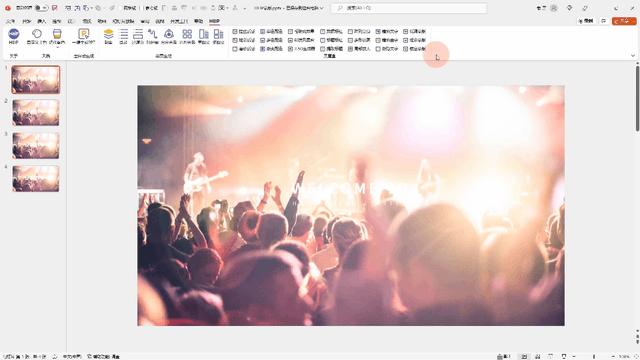The height and width of the screenshot is (360, 640).
Task: Open the tab just left of the active tab
Action: point(198,21)
